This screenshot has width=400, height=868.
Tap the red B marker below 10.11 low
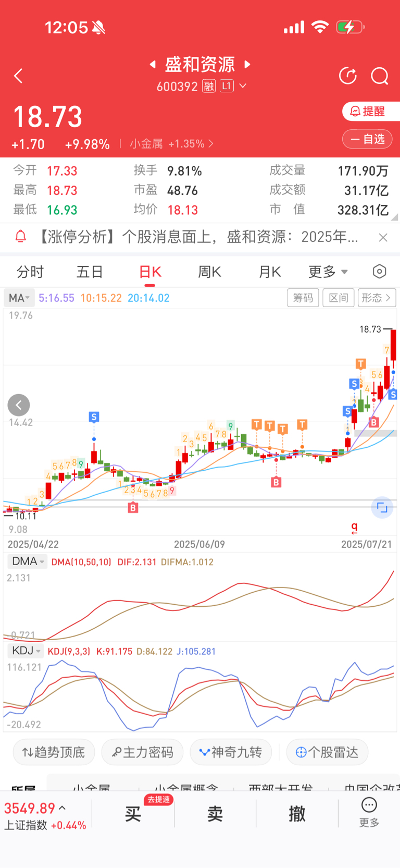[133, 507]
